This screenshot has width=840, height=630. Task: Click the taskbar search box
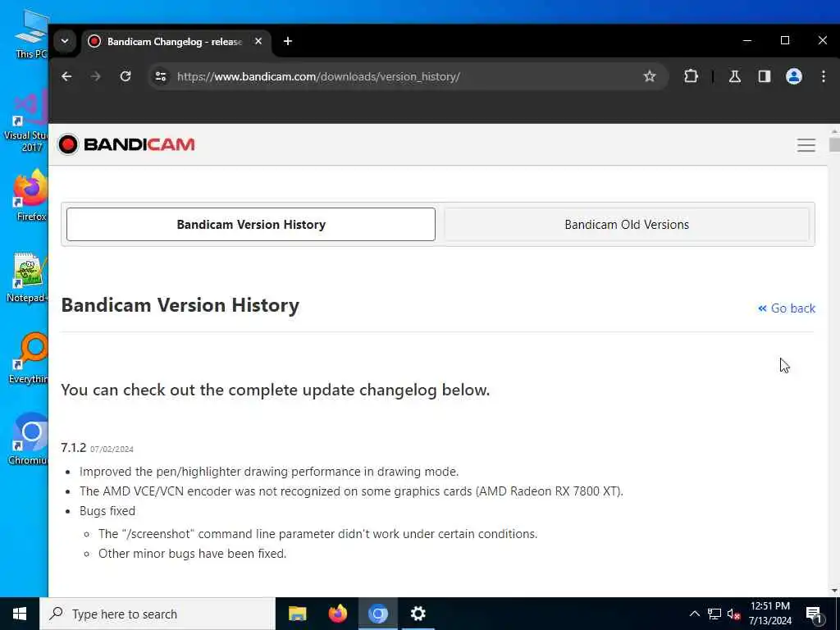point(157,614)
